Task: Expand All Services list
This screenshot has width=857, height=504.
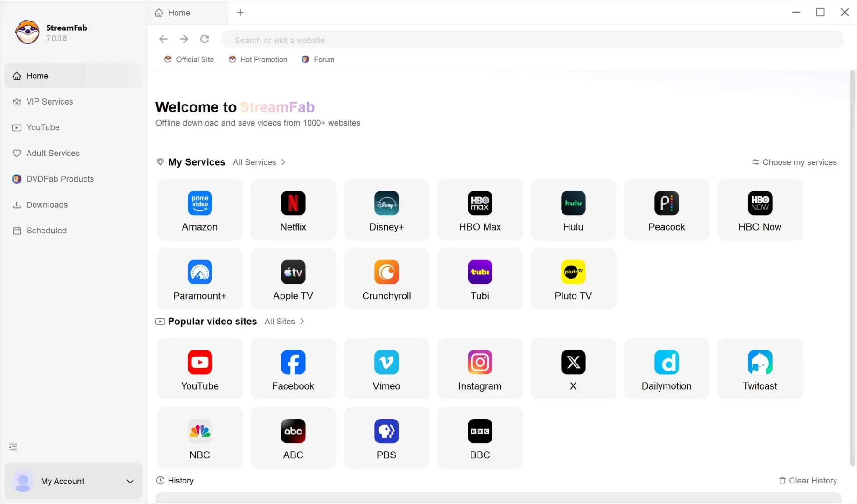Action: (259, 162)
